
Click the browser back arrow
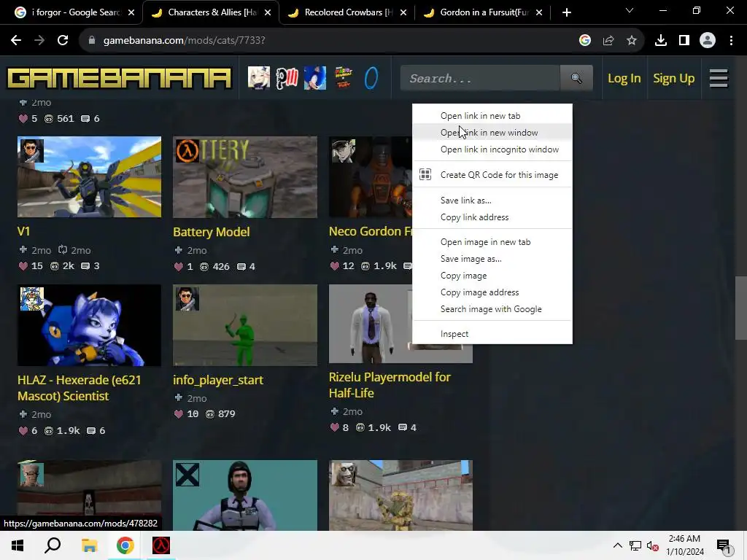coord(16,41)
